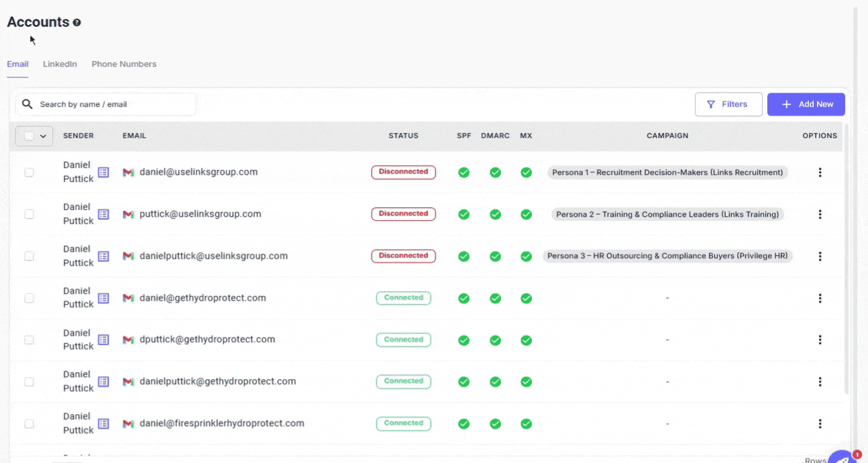The image size is (868, 463).
Task: Open options menu for daniel@uselinksgroup.com
Action: (820, 172)
